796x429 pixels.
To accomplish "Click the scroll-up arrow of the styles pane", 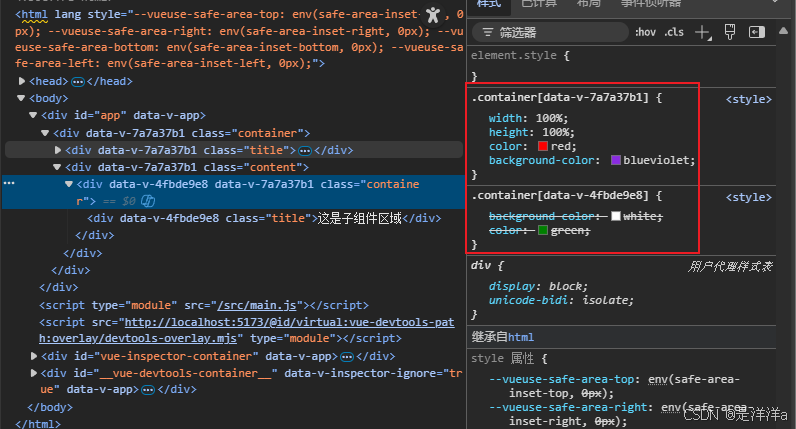I will [783, 31].
